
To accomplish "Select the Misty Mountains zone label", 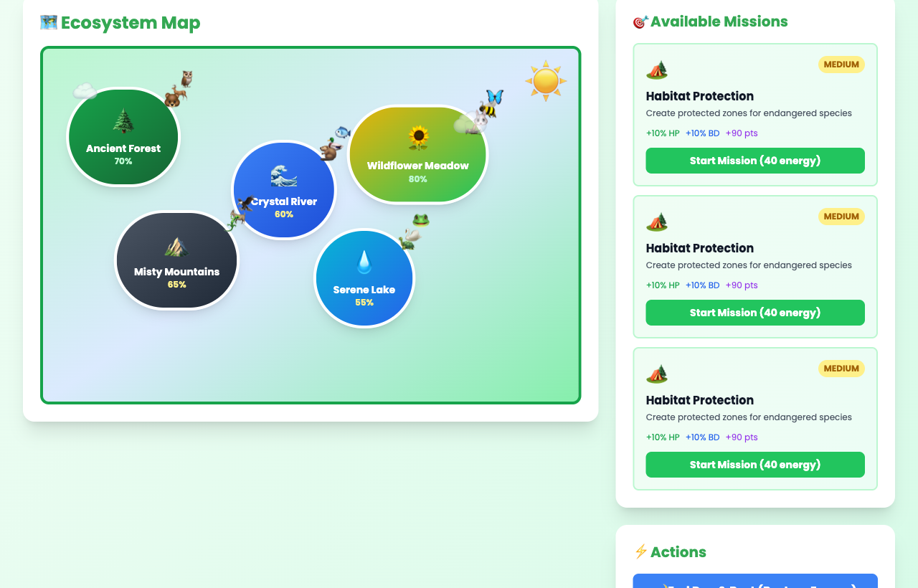I will click(x=176, y=272).
